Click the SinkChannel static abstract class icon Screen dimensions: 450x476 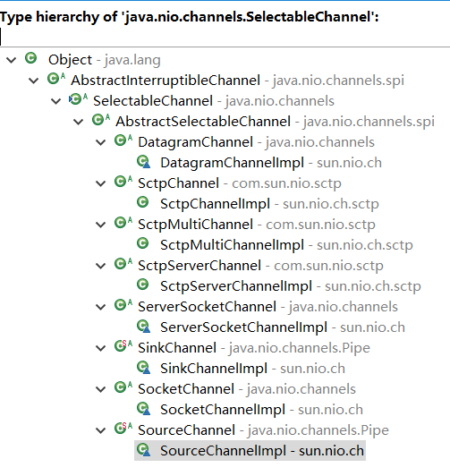point(123,346)
